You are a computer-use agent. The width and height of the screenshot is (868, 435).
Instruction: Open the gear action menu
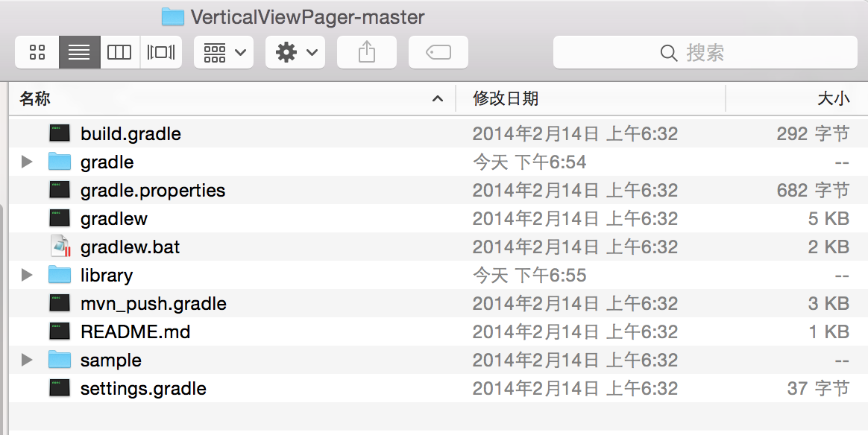tap(295, 52)
